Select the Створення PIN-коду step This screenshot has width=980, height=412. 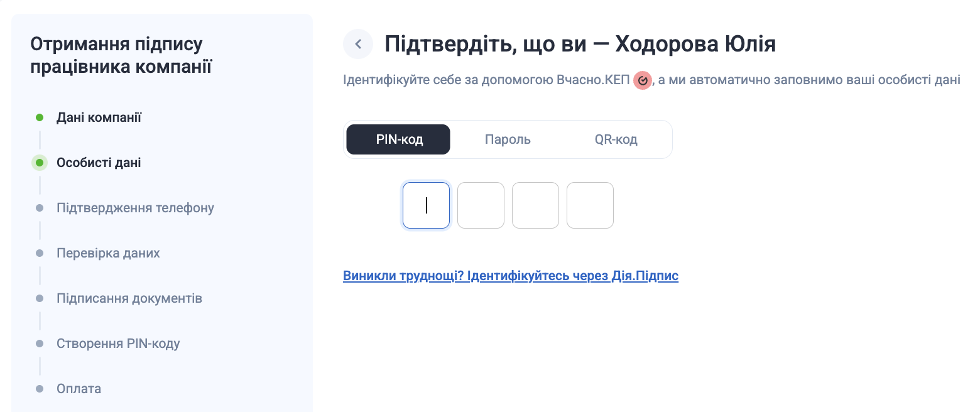(118, 344)
